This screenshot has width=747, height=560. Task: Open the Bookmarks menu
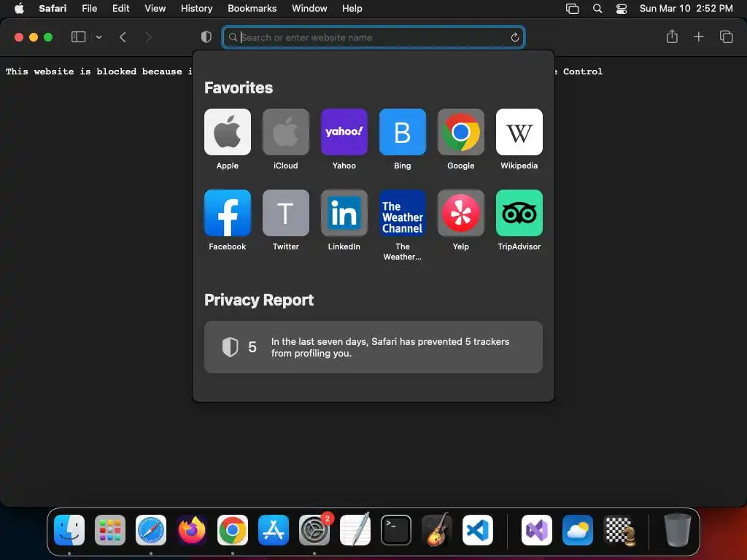252,9
